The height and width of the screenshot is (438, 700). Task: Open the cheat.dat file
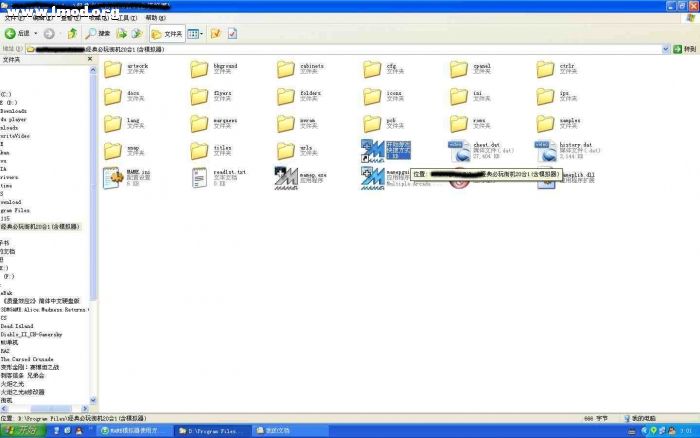point(459,151)
